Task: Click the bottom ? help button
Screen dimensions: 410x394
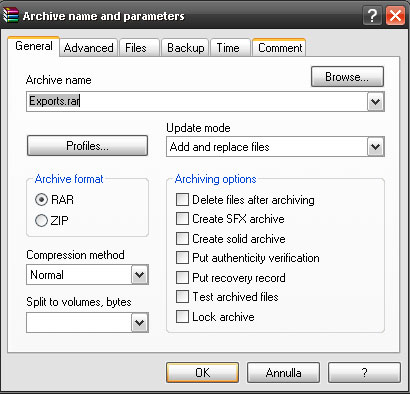Action: point(364,373)
